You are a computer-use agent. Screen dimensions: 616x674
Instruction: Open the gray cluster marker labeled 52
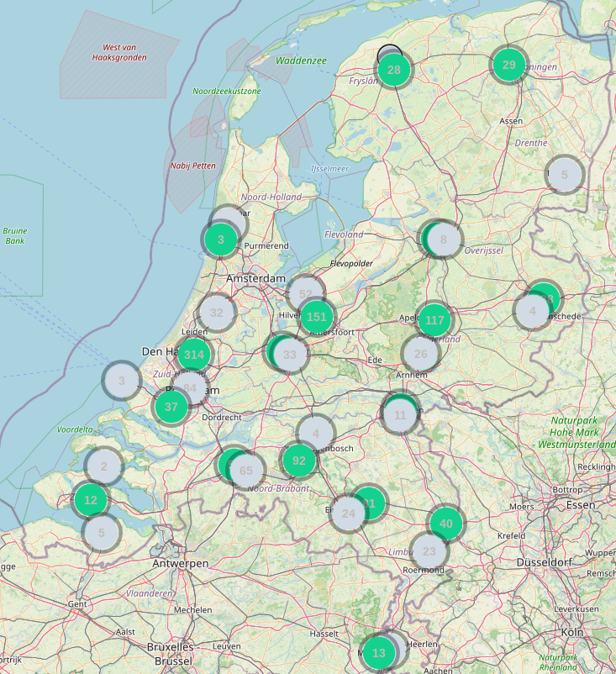pos(306,294)
